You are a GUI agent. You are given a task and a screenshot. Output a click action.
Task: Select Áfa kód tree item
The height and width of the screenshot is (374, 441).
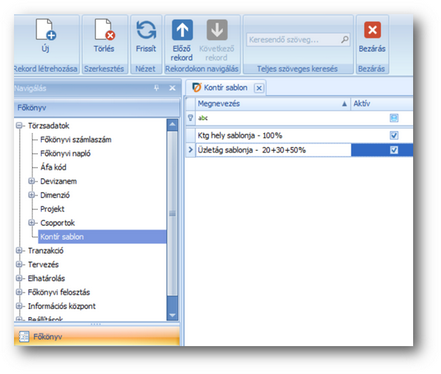[53, 167]
